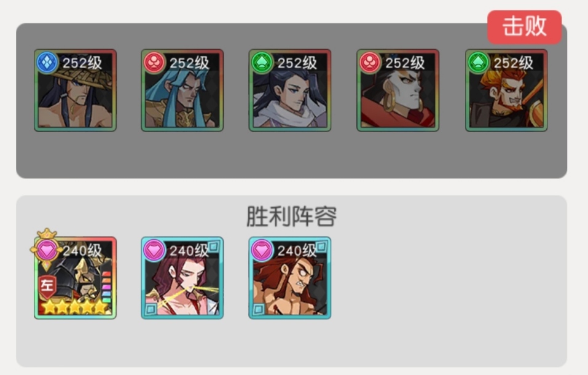Select the white-scarf hero portrait
588x375 pixels.
290,90
